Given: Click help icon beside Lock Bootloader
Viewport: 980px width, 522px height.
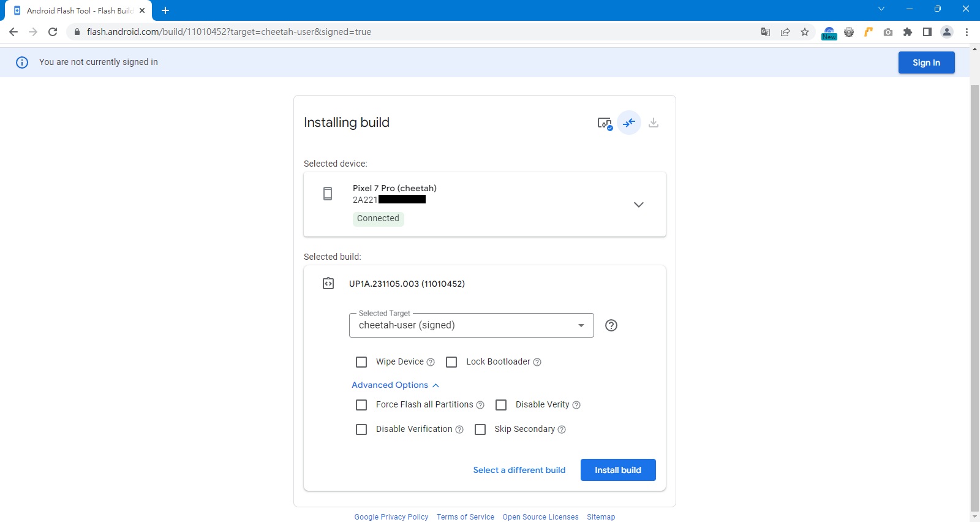Looking at the screenshot, I should click(537, 362).
